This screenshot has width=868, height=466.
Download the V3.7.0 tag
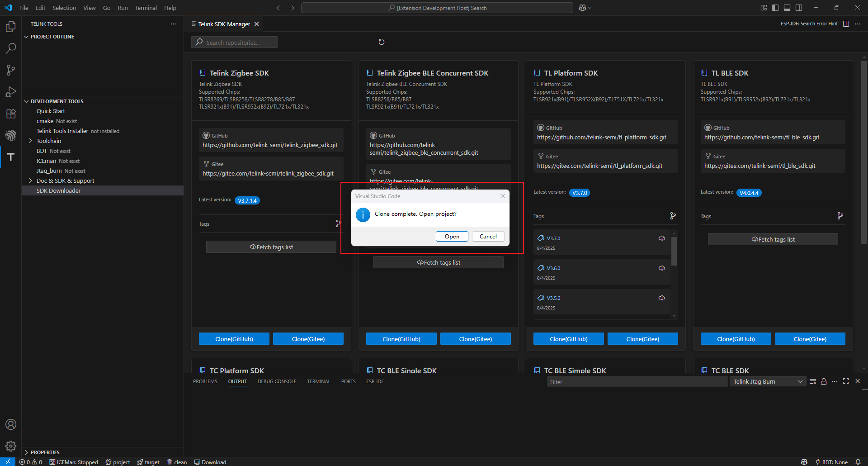pyautogui.click(x=662, y=238)
